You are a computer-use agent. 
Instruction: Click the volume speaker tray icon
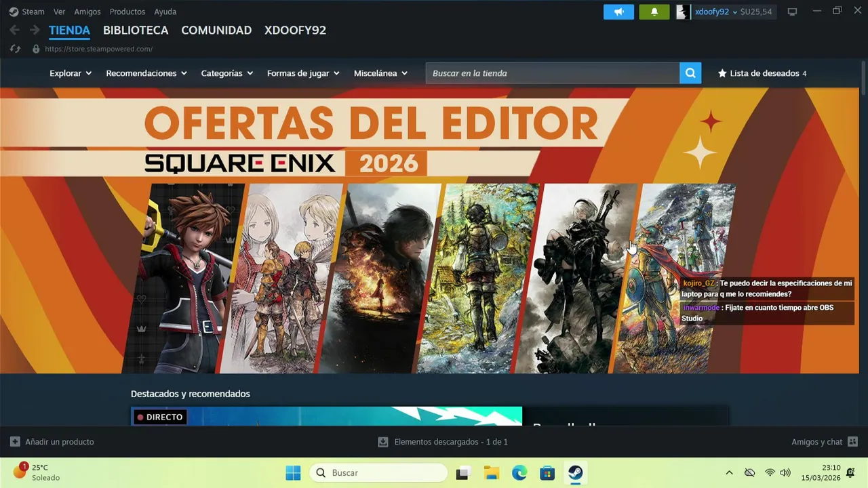tap(785, 473)
